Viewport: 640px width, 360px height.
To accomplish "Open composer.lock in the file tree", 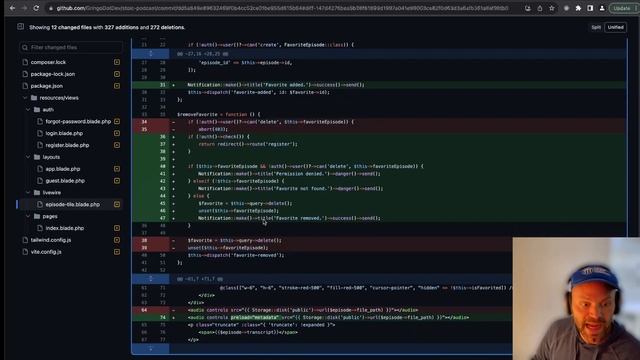I will coord(48,62).
